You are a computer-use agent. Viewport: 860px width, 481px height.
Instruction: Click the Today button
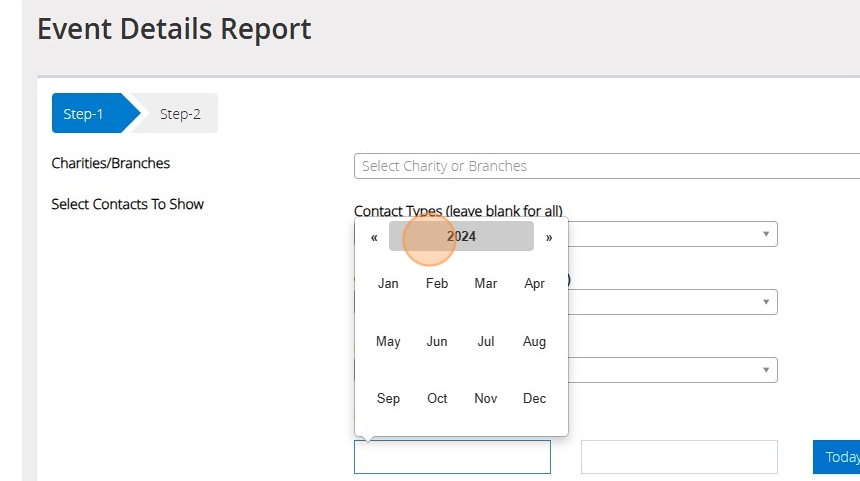(840, 457)
